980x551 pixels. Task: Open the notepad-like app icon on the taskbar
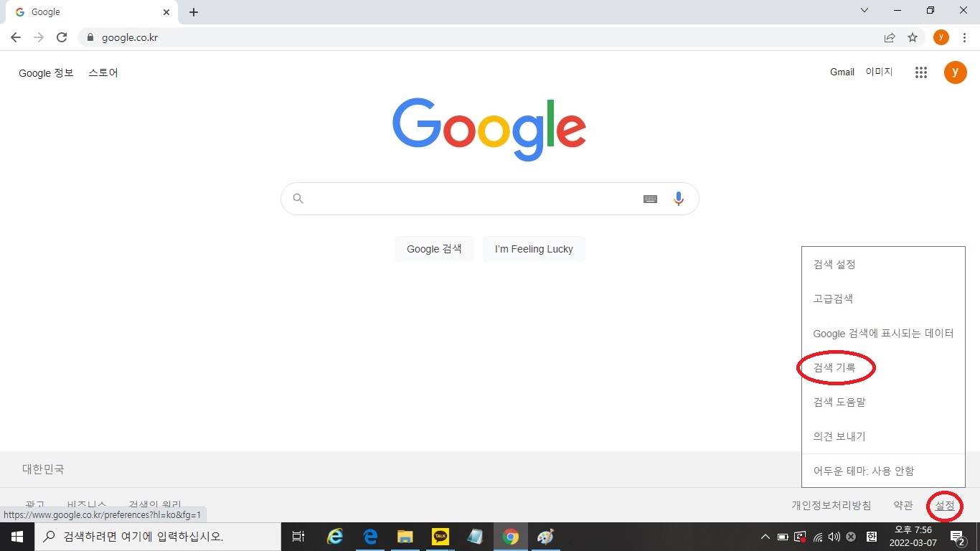coord(475,536)
